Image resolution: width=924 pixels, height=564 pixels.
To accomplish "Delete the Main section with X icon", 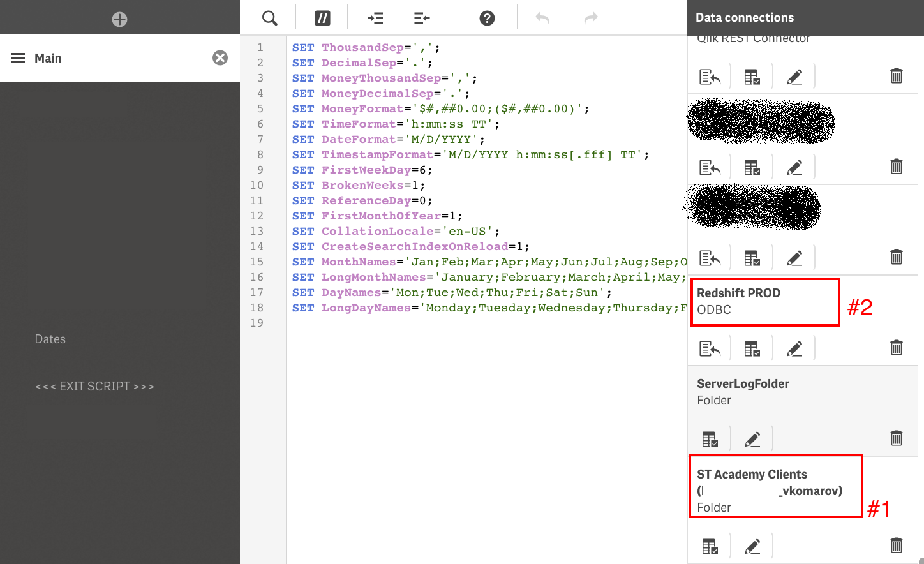I will tap(220, 58).
